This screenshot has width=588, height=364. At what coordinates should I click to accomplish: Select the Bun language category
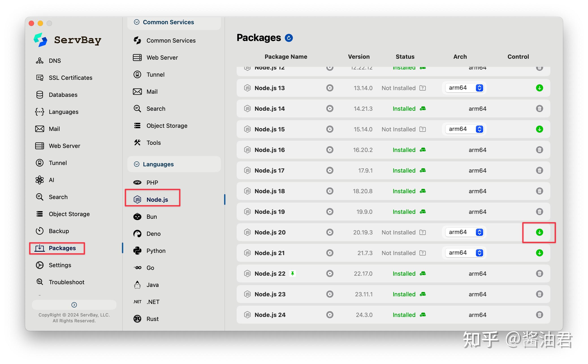click(x=151, y=217)
